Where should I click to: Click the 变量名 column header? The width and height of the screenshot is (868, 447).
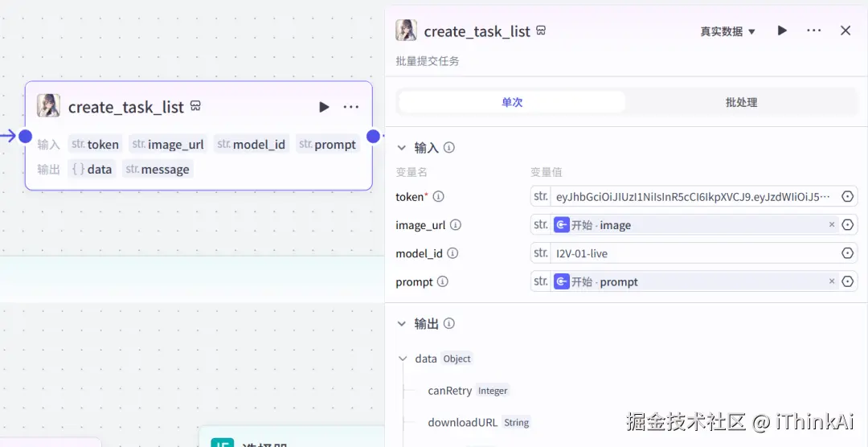(x=411, y=172)
